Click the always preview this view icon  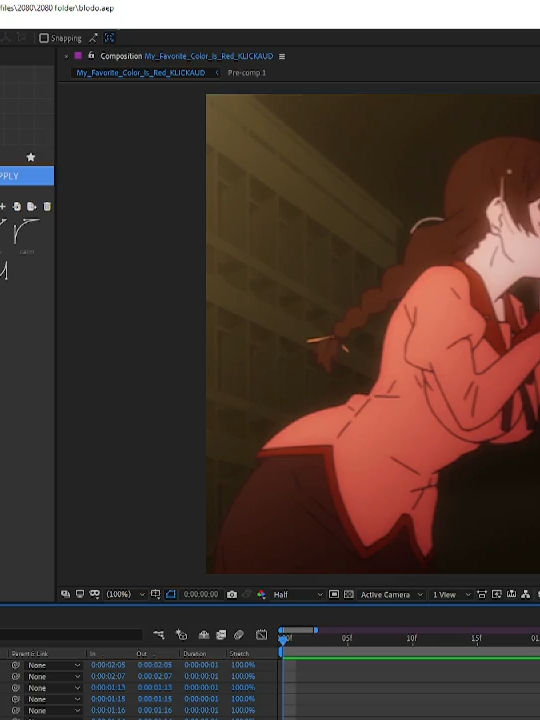point(66,594)
